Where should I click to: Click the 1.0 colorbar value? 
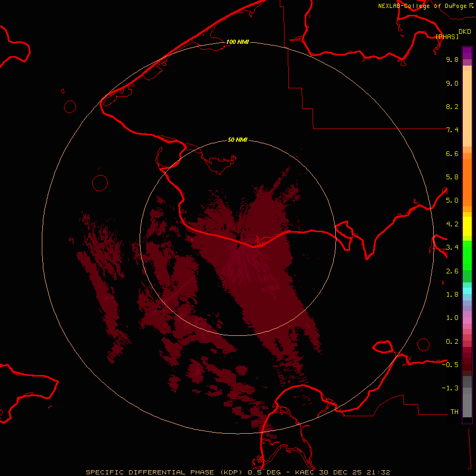point(452,318)
